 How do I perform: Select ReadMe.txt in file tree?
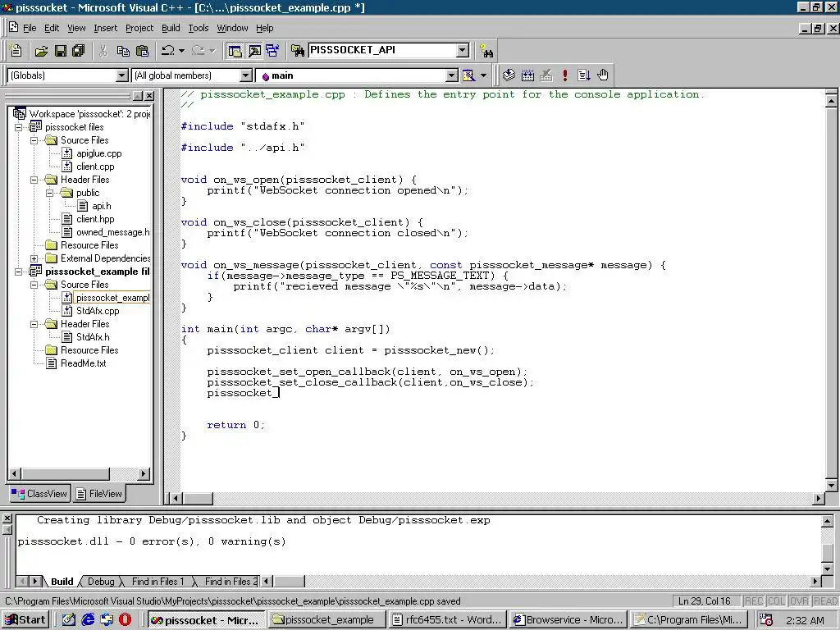83,363
